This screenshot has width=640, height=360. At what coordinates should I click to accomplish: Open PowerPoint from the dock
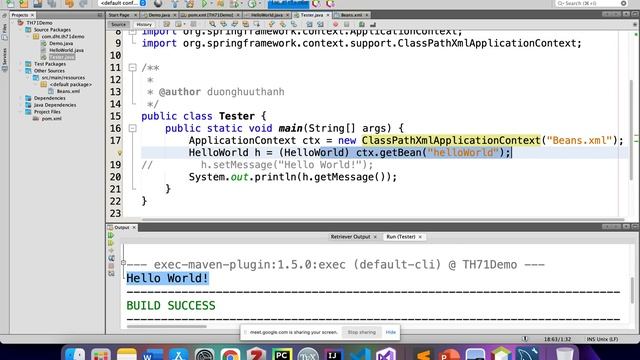[449, 355]
